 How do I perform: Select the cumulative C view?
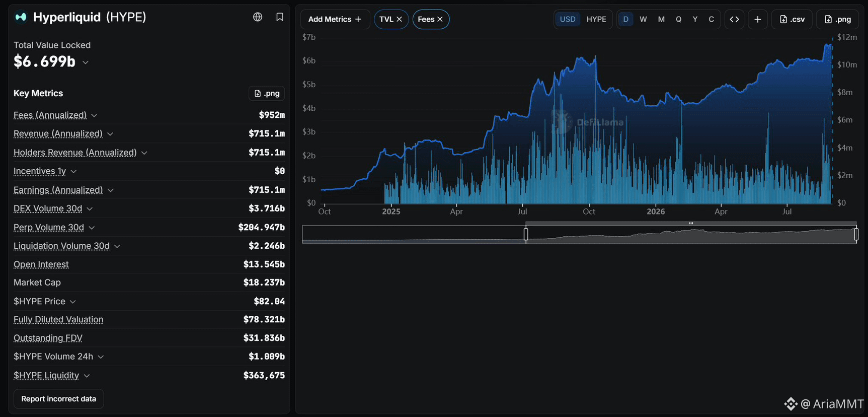pos(711,19)
